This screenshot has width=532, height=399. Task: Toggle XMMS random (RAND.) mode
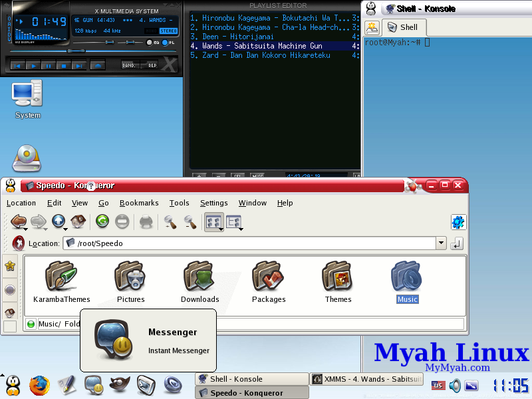coord(130,65)
